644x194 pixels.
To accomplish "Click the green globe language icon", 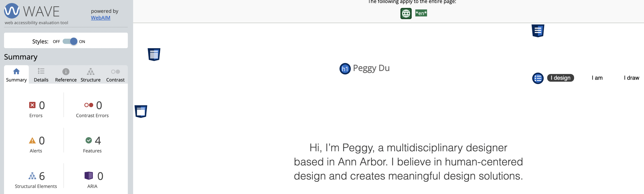I will coord(406,13).
